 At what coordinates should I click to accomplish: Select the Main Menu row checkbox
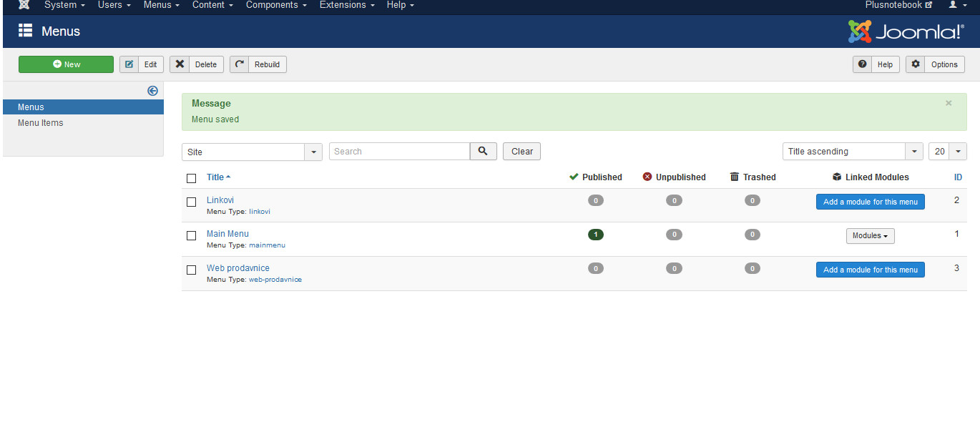pos(191,235)
